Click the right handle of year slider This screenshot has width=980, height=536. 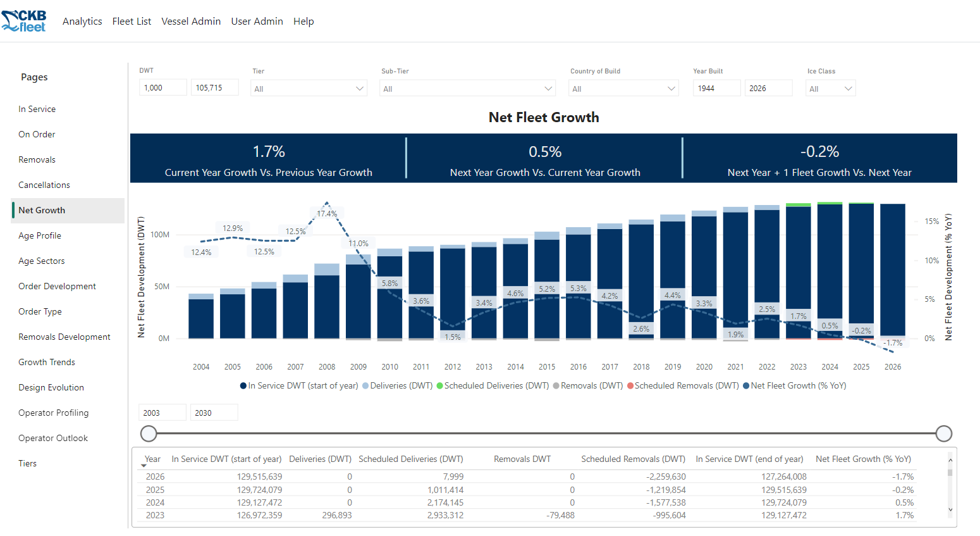[x=943, y=433]
